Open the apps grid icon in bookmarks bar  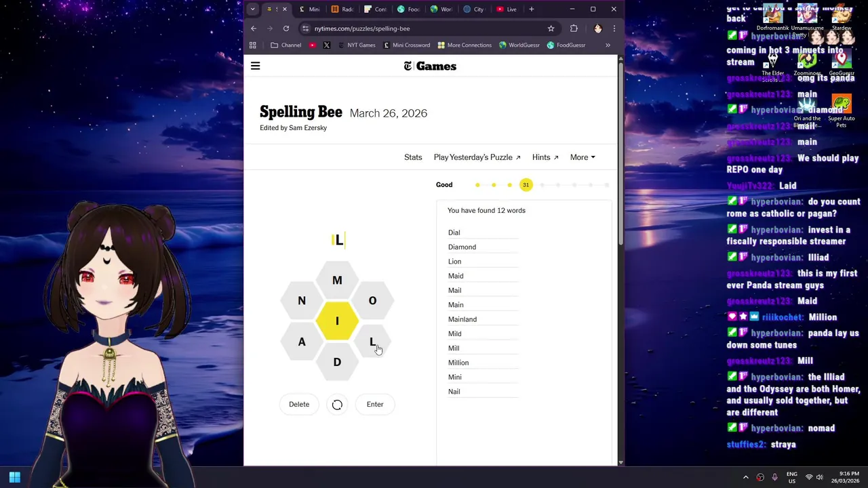point(253,45)
